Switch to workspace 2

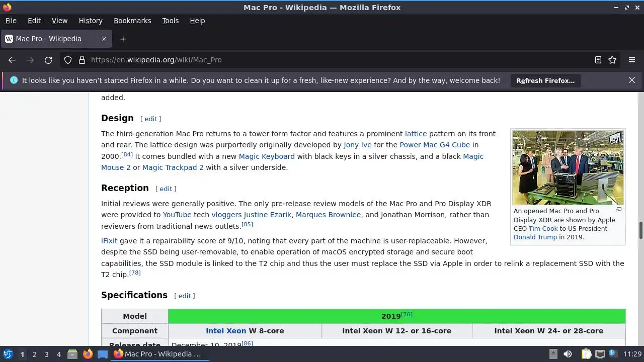34,354
